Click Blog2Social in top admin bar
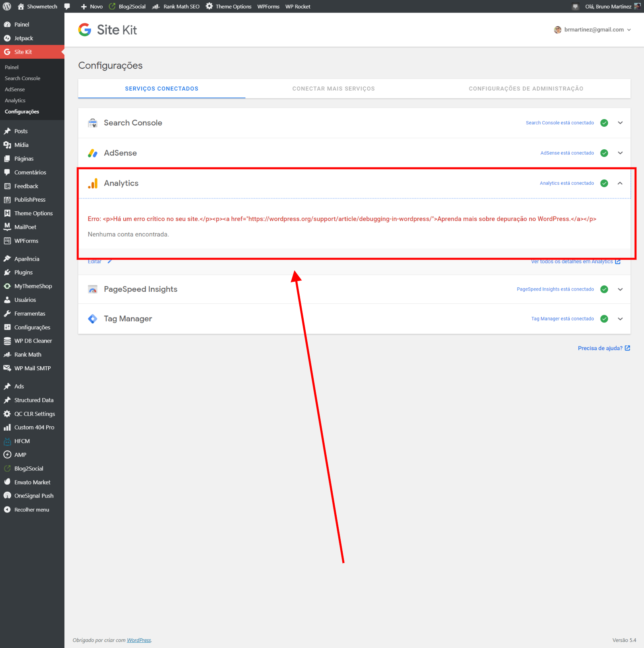The height and width of the screenshot is (648, 644). [127, 6]
